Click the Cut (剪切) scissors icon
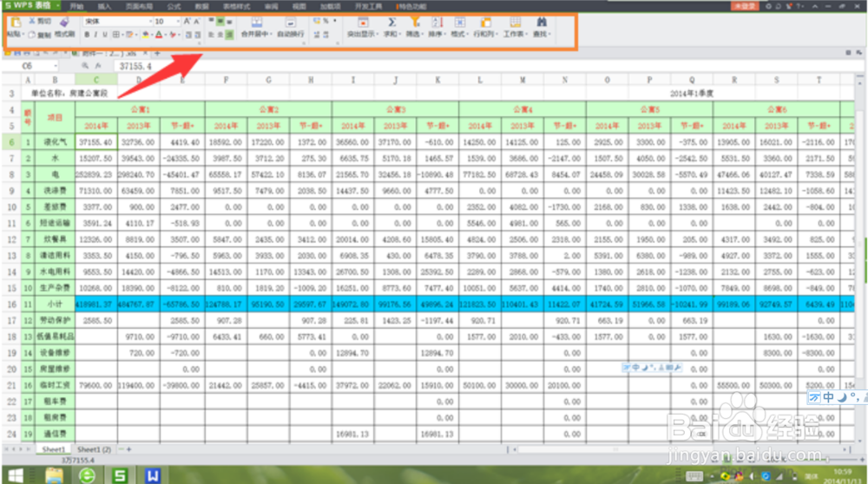Image resolution: width=868 pixels, height=484 pixels. coord(31,21)
